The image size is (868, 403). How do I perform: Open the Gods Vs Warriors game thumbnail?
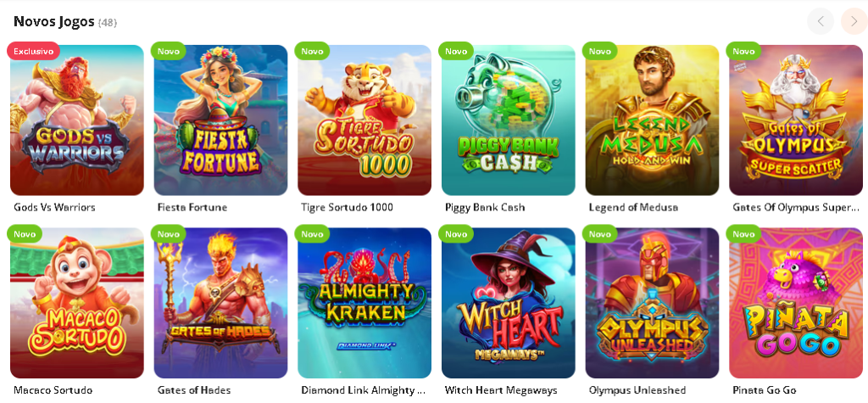pyautogui.click(x=77, y=120)
